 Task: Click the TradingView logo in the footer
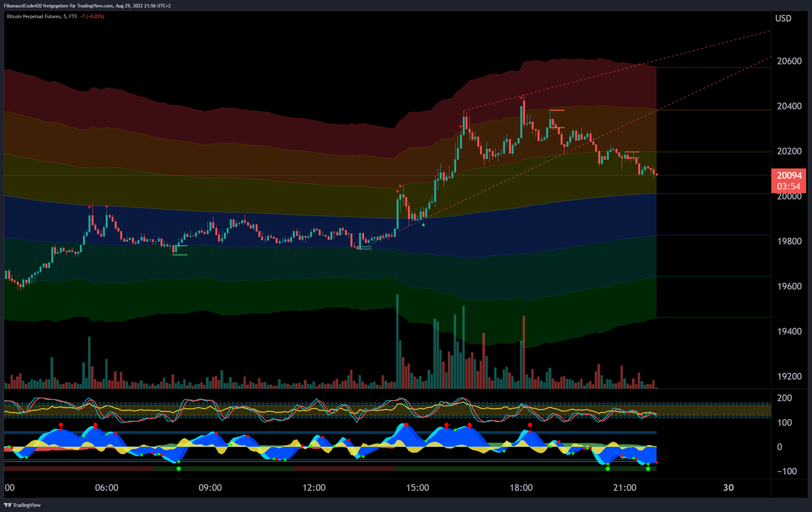[22, 505]
